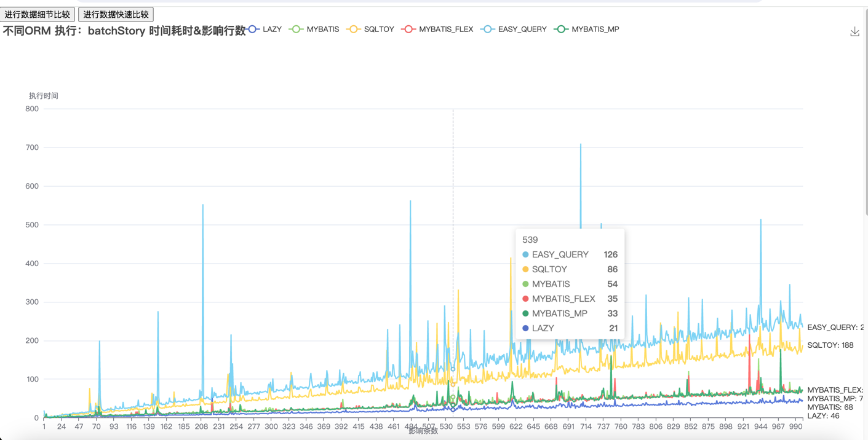Screen dimensions: 868x440
Task: Toggle EASY_QUERY legend entry
Action: [514, 29]
